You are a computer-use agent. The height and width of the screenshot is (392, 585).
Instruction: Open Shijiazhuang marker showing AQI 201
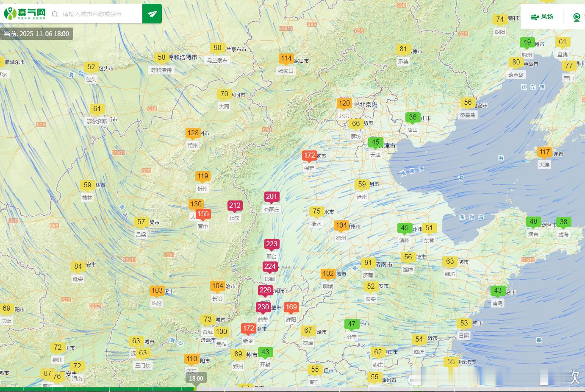272,197
